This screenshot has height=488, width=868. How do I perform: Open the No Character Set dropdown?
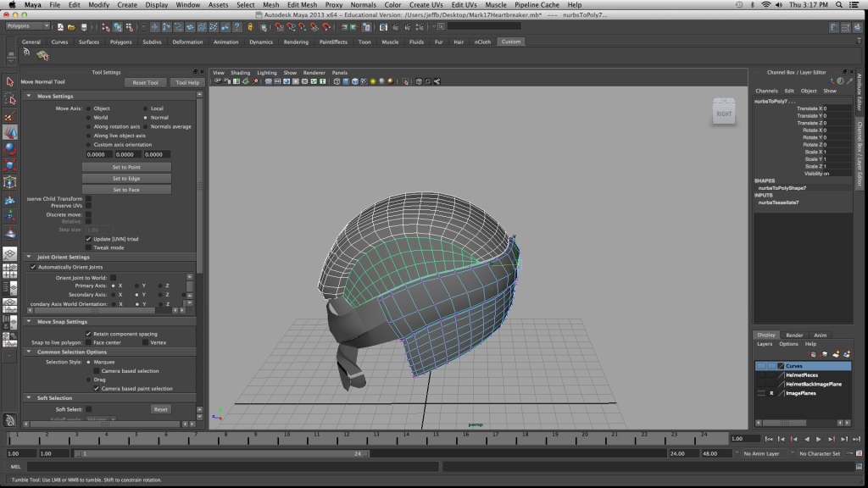click(x=821, y=454)
